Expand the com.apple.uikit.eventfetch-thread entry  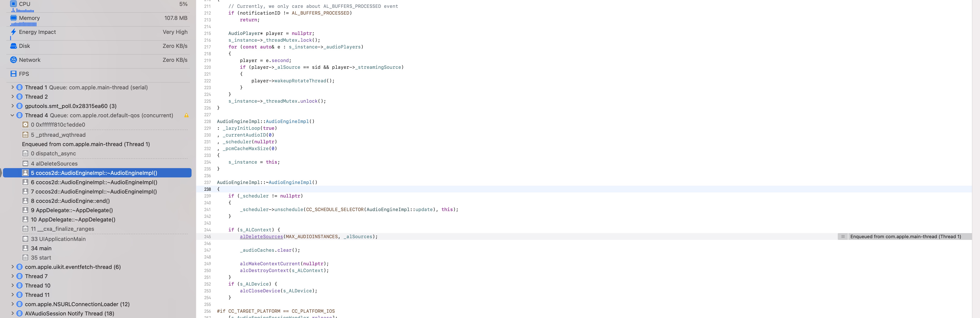tap(12, 267)
